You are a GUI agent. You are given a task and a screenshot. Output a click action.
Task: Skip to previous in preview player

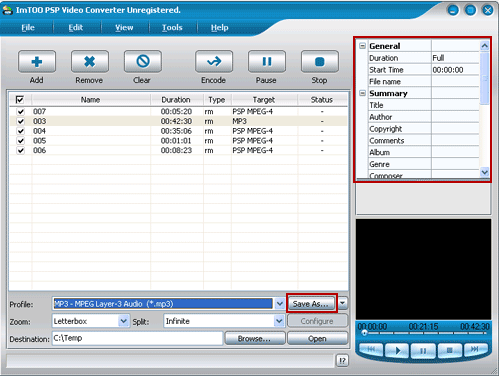(x=371, y=349)
